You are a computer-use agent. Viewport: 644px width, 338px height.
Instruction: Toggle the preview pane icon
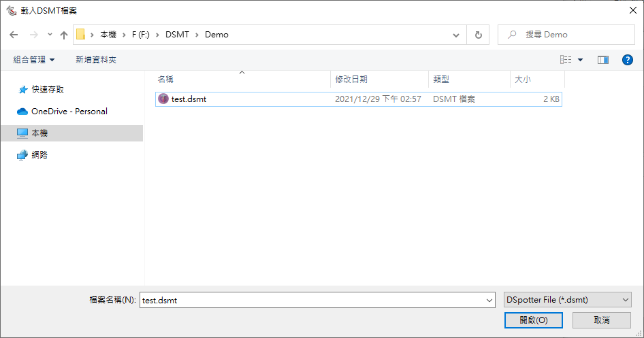click(602, 60)
